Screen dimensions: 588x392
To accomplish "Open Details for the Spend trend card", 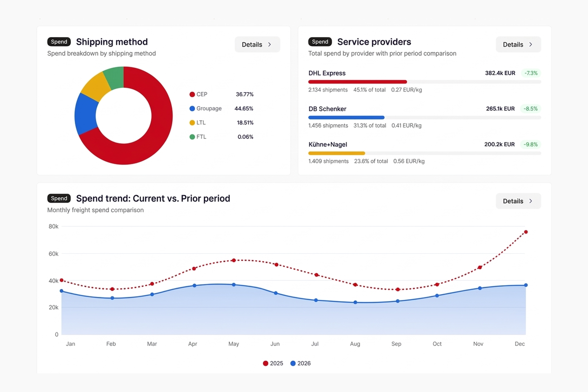I will (518, 201).
